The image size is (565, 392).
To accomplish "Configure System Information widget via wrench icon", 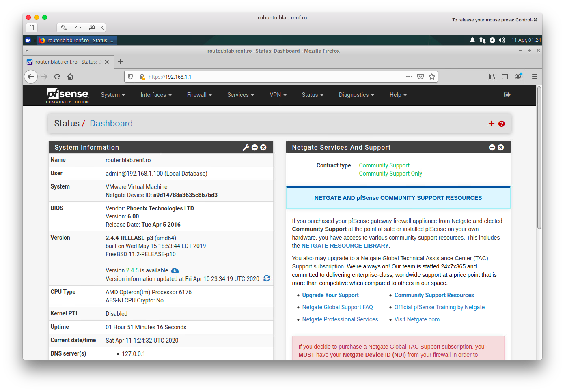I will point(246,148).
